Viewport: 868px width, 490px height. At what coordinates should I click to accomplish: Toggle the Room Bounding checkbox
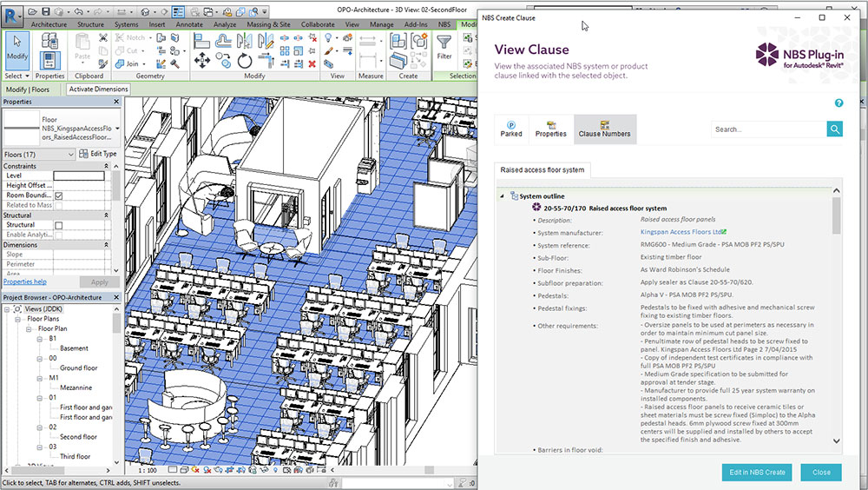(x=59, y=195)
